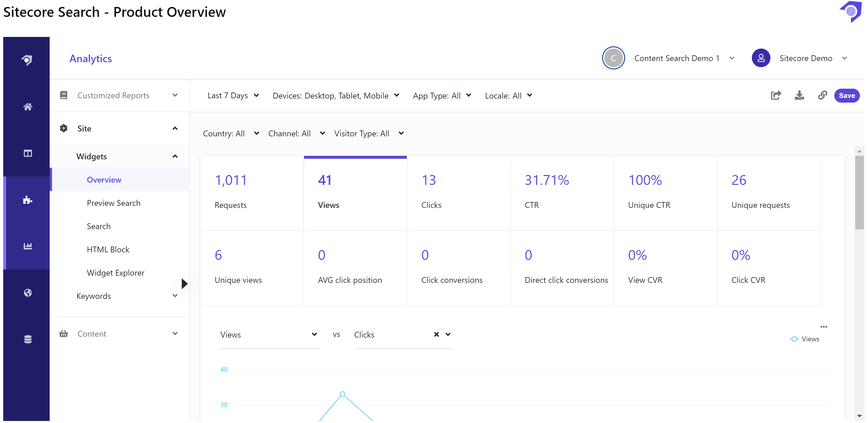Open the globe icon in sidebar
This screenshot has width=868, height=423.
click(x=28, y=293)
